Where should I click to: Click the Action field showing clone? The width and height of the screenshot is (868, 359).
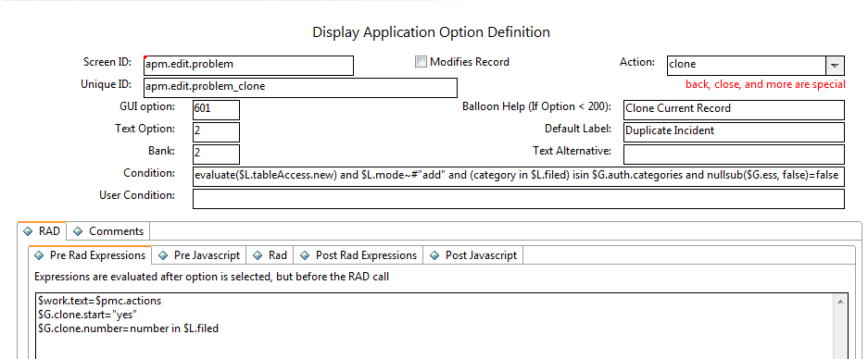coord(747,66)
